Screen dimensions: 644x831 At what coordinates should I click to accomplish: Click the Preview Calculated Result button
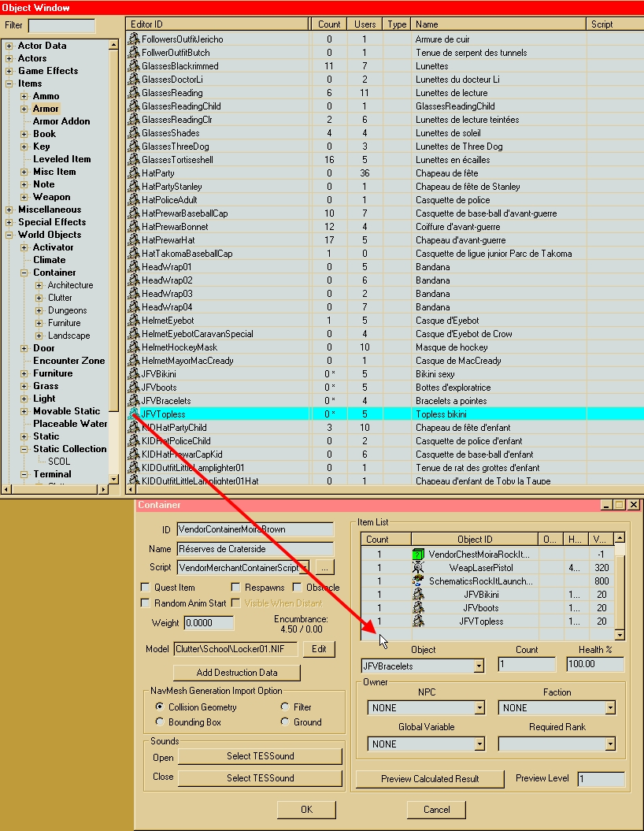430,779
